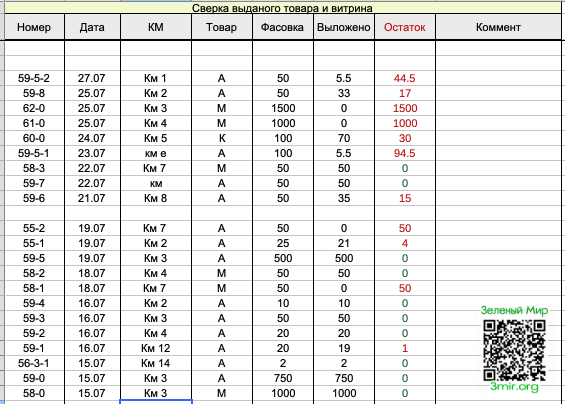The image size is (565, 404).
Task: Click the Зеленый Мир label
Action: click(514, 310)
